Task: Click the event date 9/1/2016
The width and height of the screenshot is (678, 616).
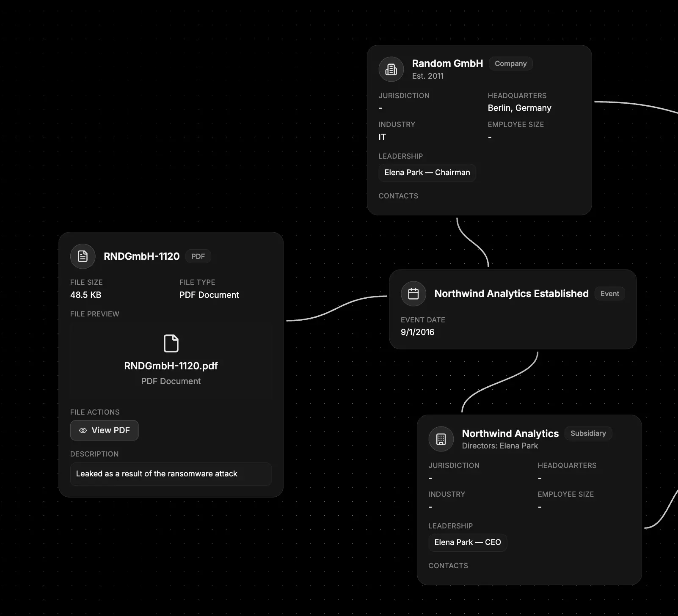Action: 417,332
